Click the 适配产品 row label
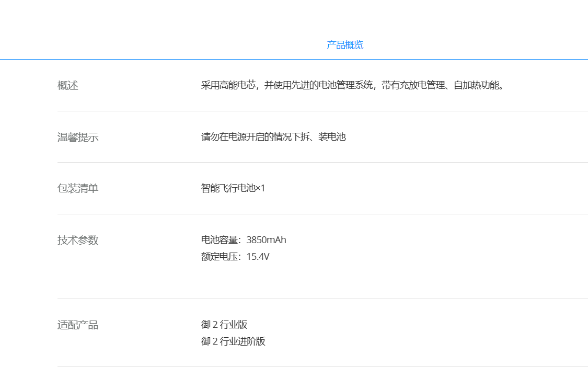588x389 pixels. point(78,325)
